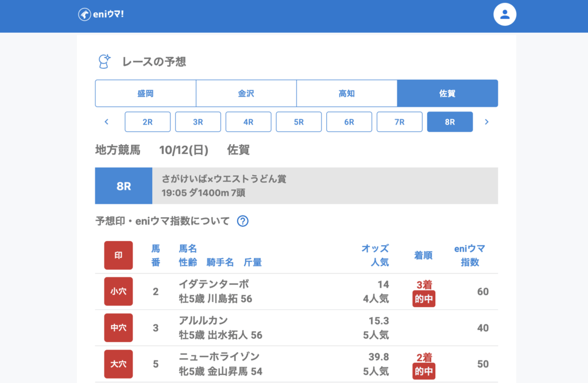Screen dimensions: 588x383
Task: Click the help question mark icon
Action: (242, 221)
